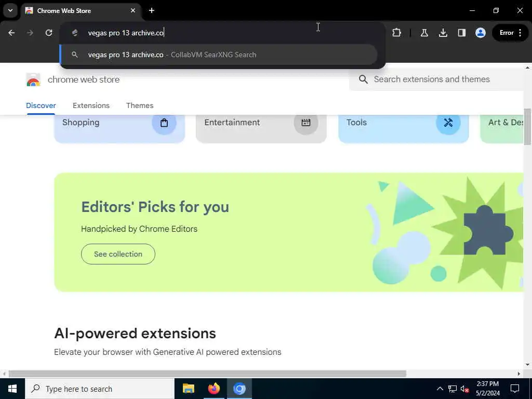Viewport: 532px width, 399px height.
Task: Open the notifications action center icon
Action: coord(515,389)
